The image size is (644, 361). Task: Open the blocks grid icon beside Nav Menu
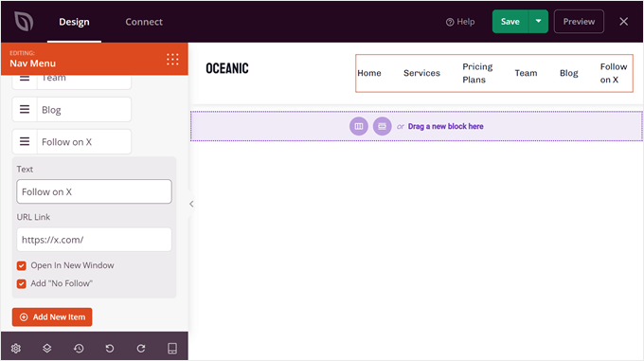[x=172, y=59]
